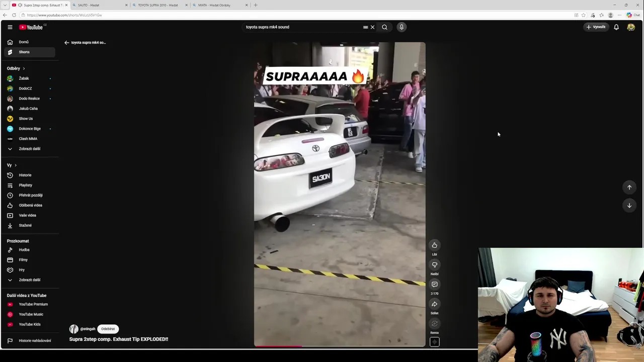Like the Short with Líbí button

(x=435, y=245)
